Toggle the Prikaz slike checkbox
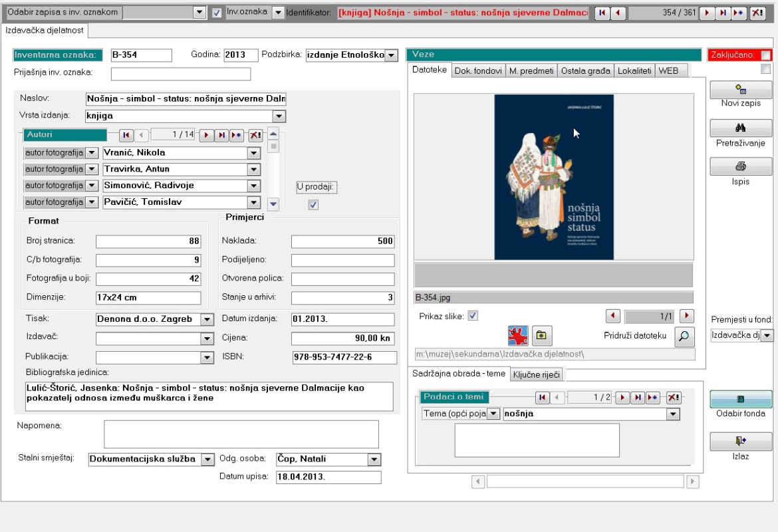The width and height of the screenshot is (778, 532). coord(473,316)
